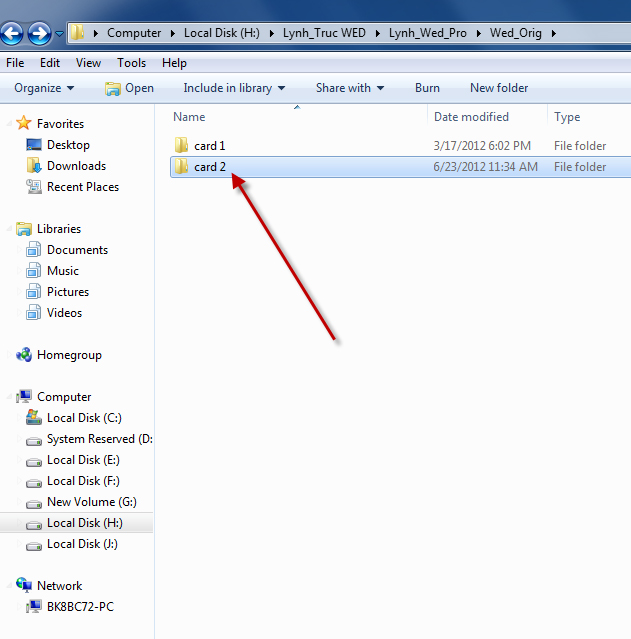Click the folder icon in address bar
Screen dimensions: 631x639
[77, 33]
